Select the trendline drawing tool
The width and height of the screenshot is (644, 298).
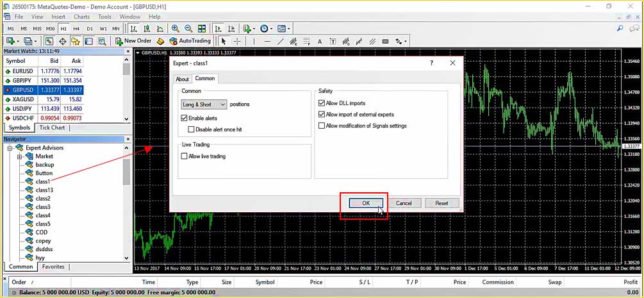[281, 41]
